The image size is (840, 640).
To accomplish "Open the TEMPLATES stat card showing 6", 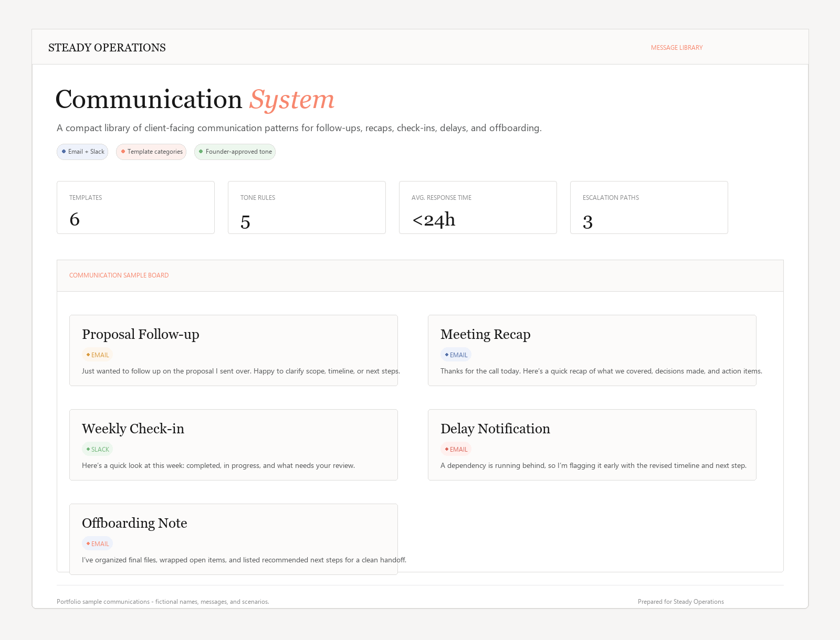I will coord(135,207).
